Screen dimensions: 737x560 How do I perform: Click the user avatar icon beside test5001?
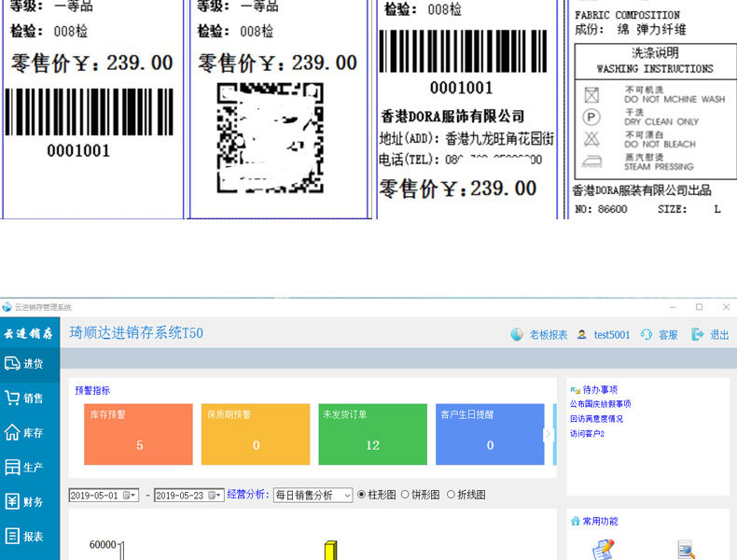point(582,335)
